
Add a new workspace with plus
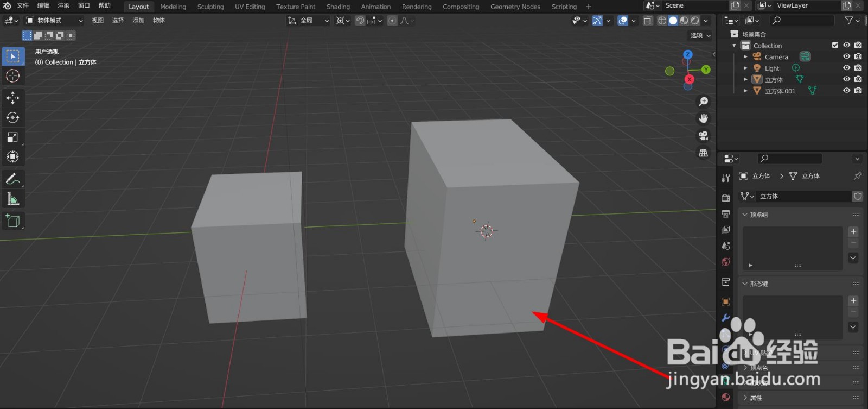589,7
